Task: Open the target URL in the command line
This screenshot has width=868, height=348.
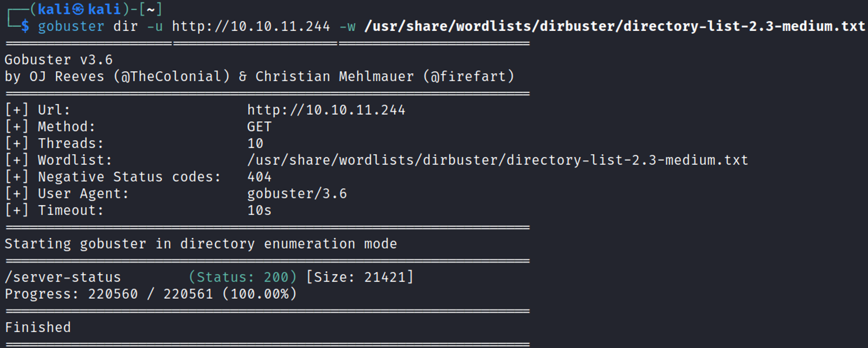Action: [251, 26]
